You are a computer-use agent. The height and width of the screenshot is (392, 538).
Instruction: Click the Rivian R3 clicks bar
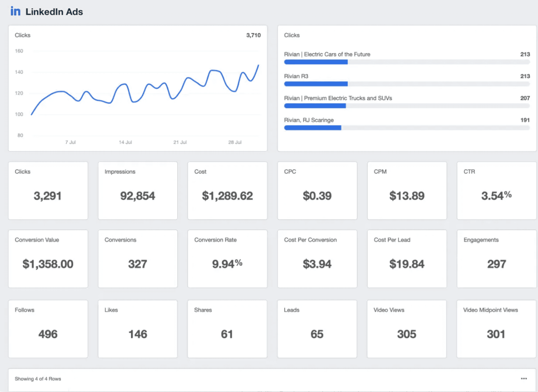point(316,84)
